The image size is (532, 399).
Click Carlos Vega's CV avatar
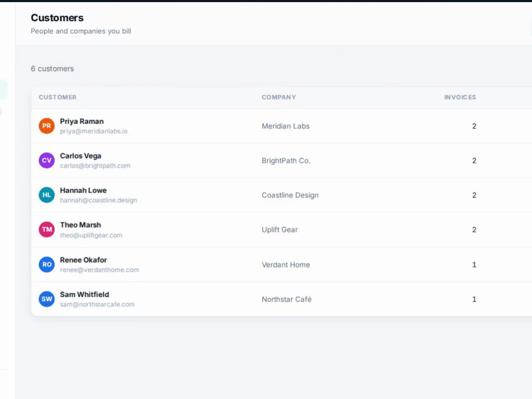[x=46, y=161]
